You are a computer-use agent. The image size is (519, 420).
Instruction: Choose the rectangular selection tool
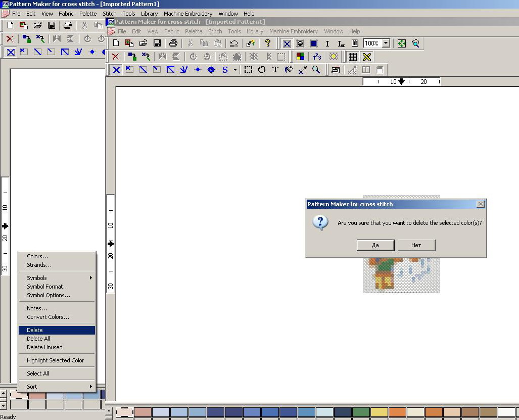point(248,70)
